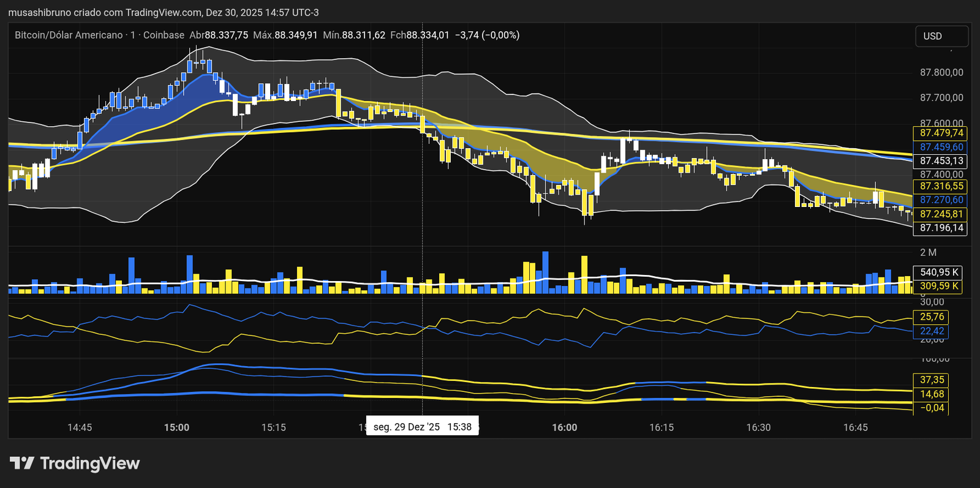Image resolution: width=980 pixels, height=488 pixels.
Task: Click the 16:00 time axis label
Action: pyautogui.click(x=564, y=427)
